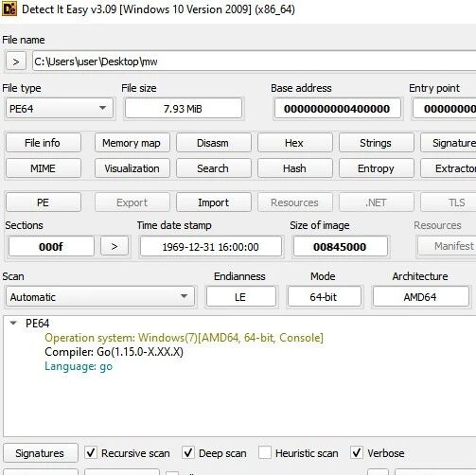Open the Hex viewer
This screenshot has height=475, width=476.
pyautogui.click(x=294, y=143)
